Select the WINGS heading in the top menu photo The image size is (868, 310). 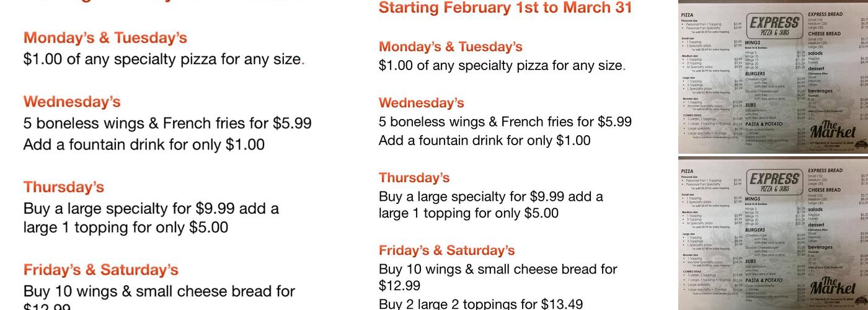[x=753, y=43]
